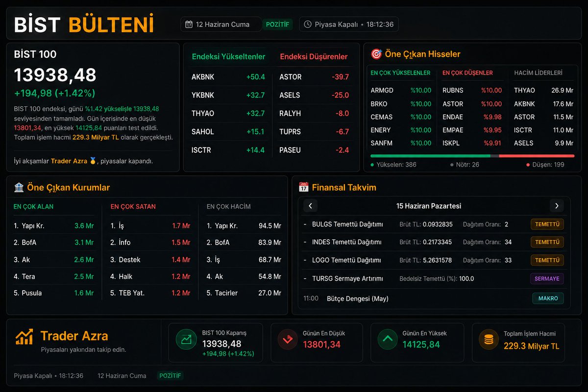
Task: Go to previous day in Finansal Takvim
Action: [310, 206]
